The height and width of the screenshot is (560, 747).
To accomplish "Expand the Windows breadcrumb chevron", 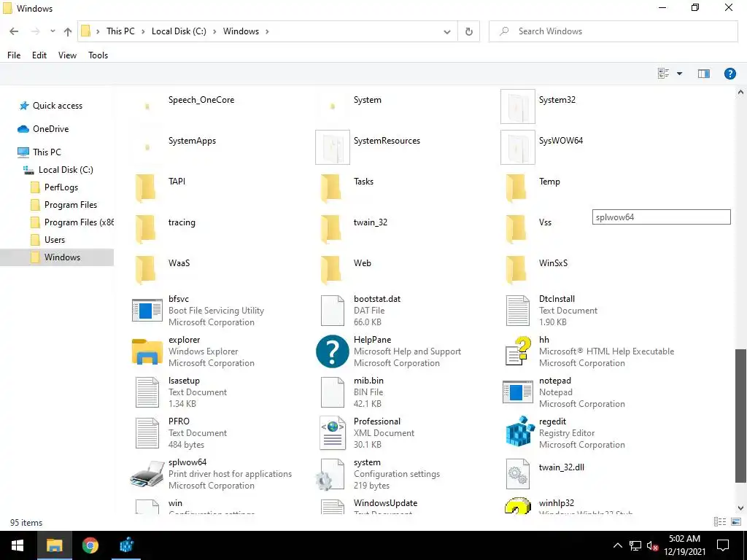I will click(x=267, y=31).
